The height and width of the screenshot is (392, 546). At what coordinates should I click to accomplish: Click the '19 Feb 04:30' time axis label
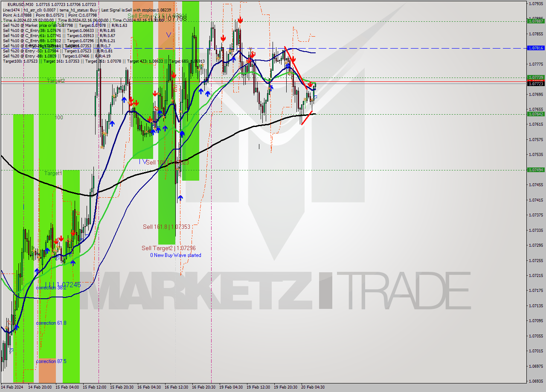point(231,387)
